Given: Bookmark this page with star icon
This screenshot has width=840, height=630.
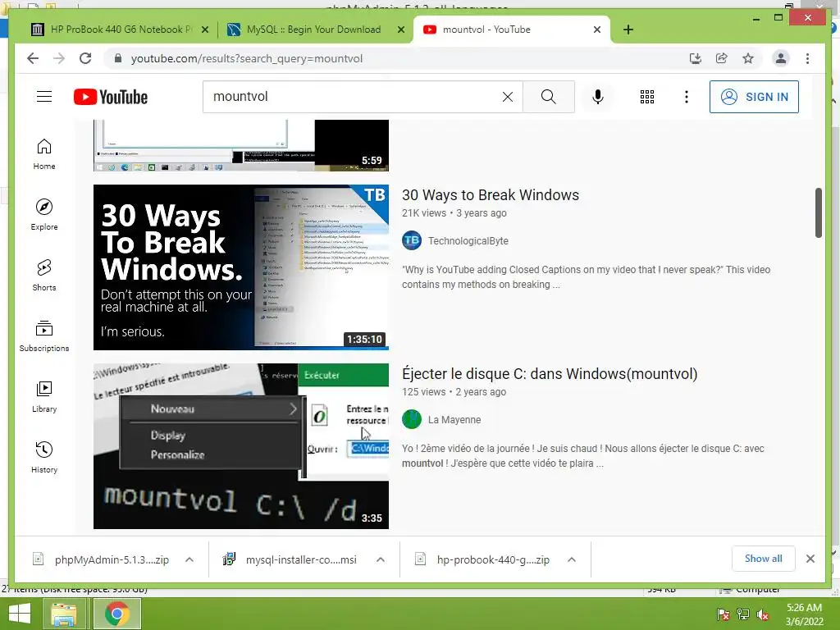Looking at the screenshot, I should click(748, 58).
